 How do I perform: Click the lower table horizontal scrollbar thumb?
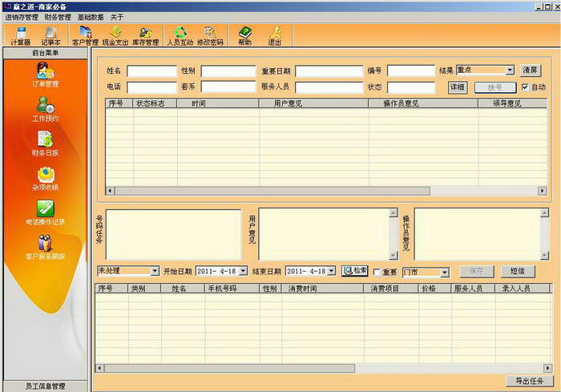[229, 368]
